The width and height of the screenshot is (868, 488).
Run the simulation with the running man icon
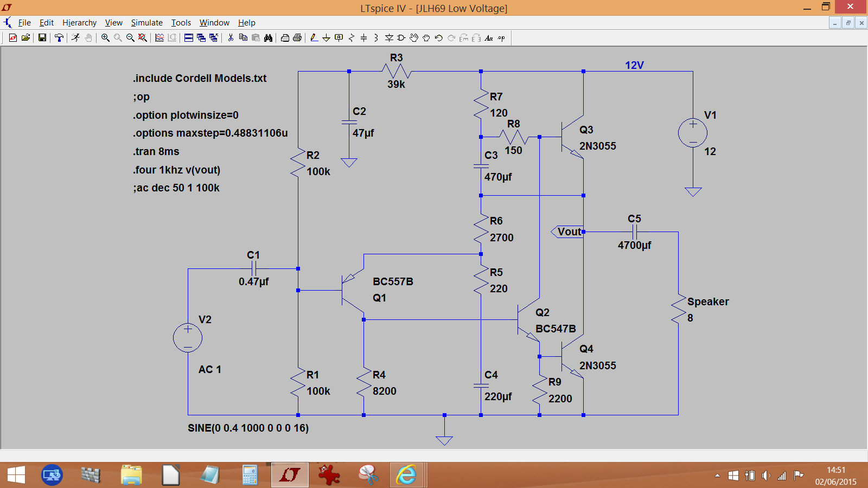[x=75, y=38]
